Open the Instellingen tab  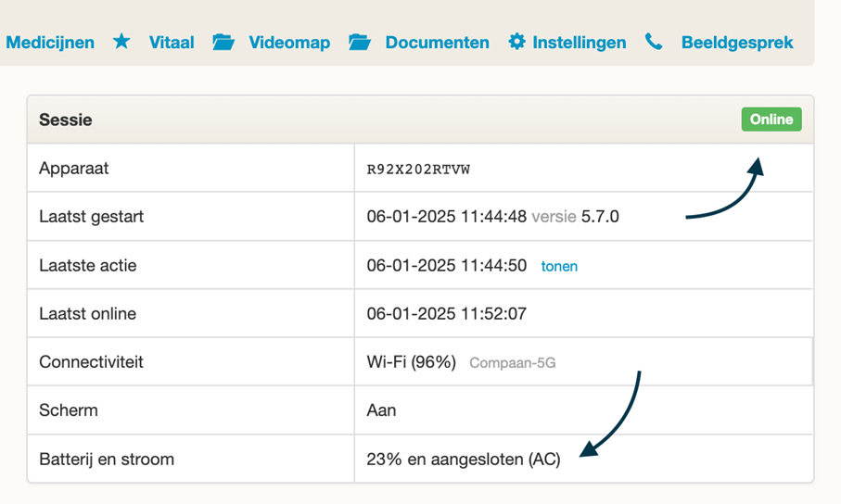[x=580, y=43]
